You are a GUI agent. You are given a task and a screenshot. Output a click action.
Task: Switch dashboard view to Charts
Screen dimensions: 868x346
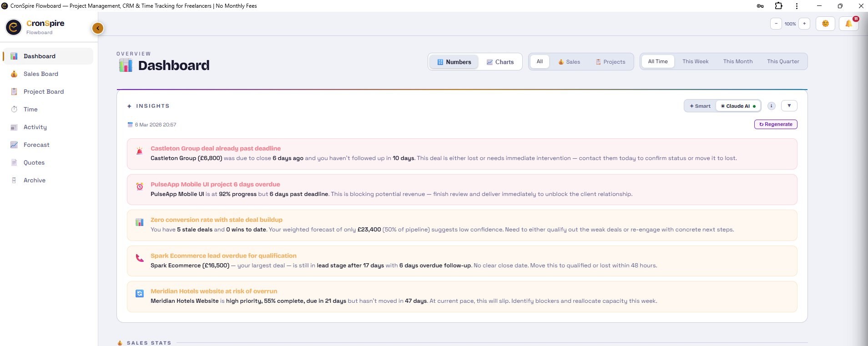500,62
